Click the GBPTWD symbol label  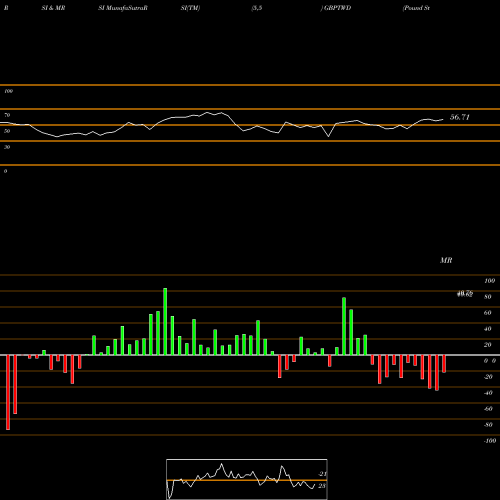337,8
